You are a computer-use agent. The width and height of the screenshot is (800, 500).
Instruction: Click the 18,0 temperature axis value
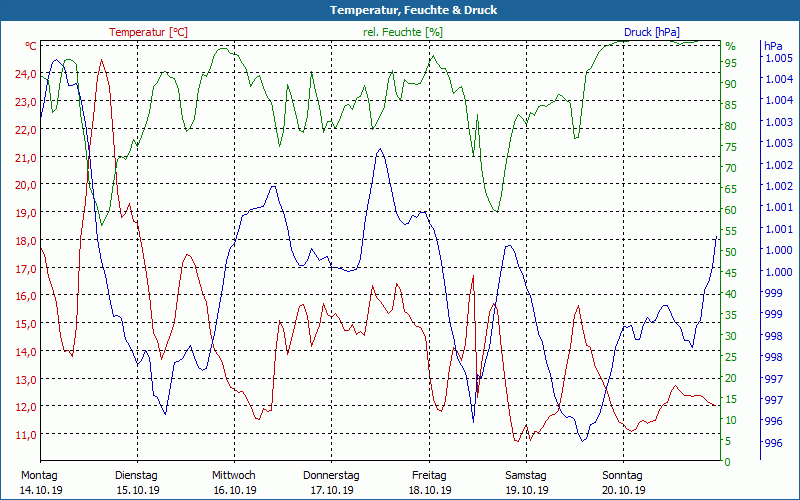[23, 241]
